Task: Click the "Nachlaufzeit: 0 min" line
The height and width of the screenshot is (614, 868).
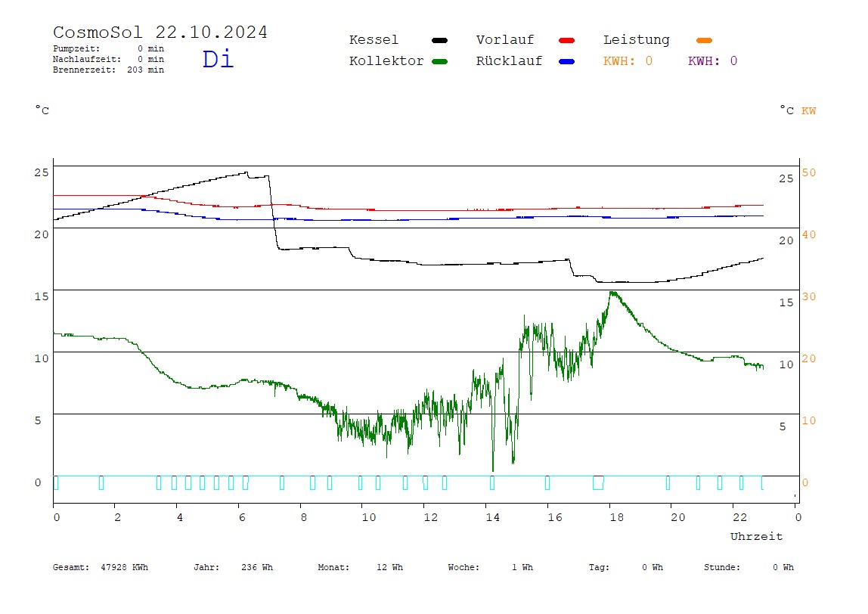Action: pos(109,59)
